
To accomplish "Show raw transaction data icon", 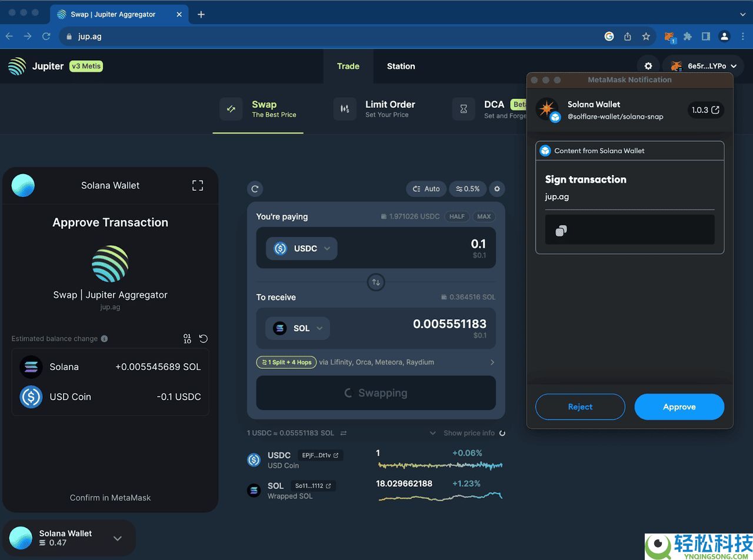I will click(x=187, y=338).
